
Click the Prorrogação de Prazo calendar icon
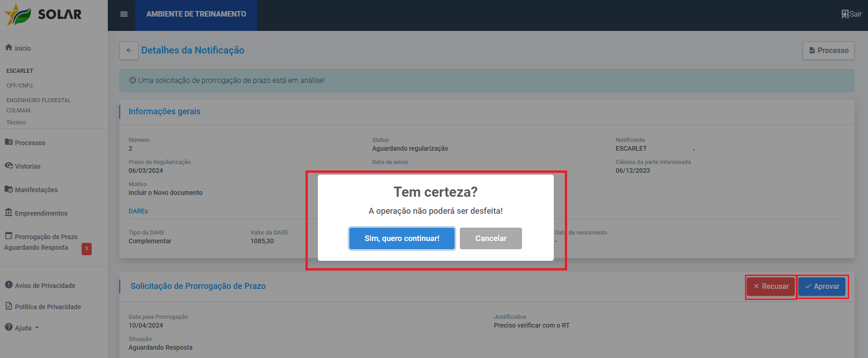click(x=9, y=236)
